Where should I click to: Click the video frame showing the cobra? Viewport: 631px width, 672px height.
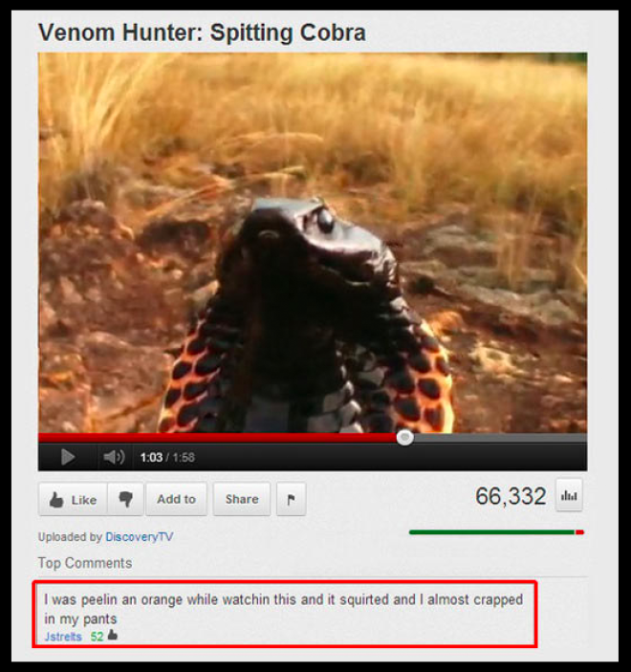click(313, 243)
